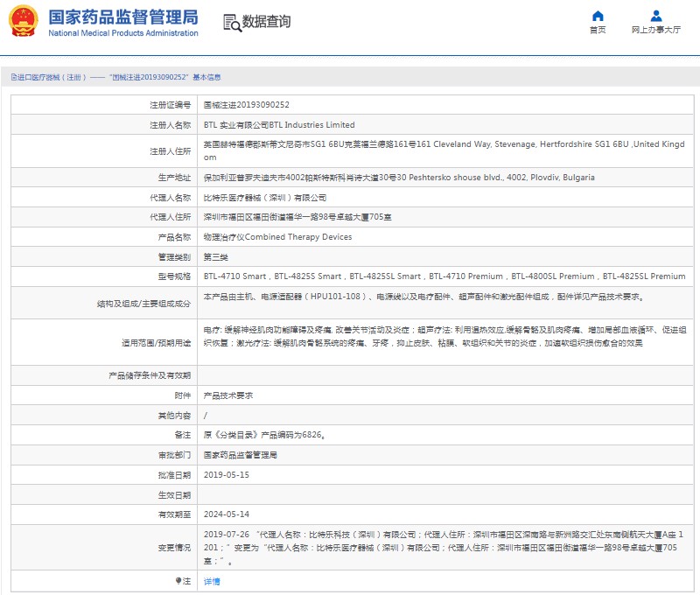This screenshot has width=700, height=595.
Task: Click the 产品技术要求 attachment text
Action: [x=228, y=395]
